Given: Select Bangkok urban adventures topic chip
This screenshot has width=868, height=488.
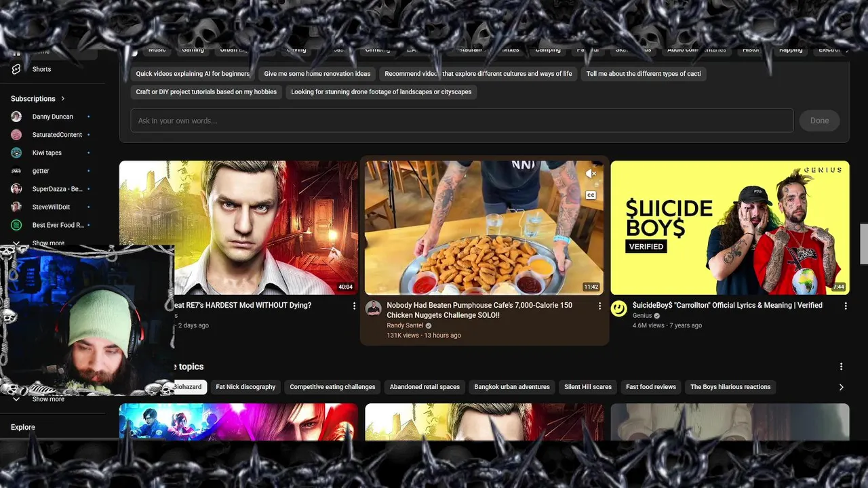Looking at the screenshot, I should click(512, 387).
